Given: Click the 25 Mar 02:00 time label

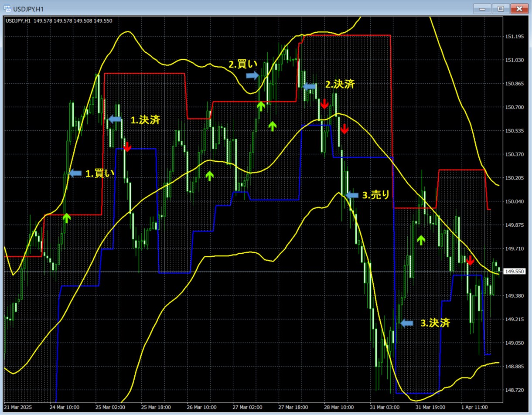Looking at the screenshot, I should [110, 407].
